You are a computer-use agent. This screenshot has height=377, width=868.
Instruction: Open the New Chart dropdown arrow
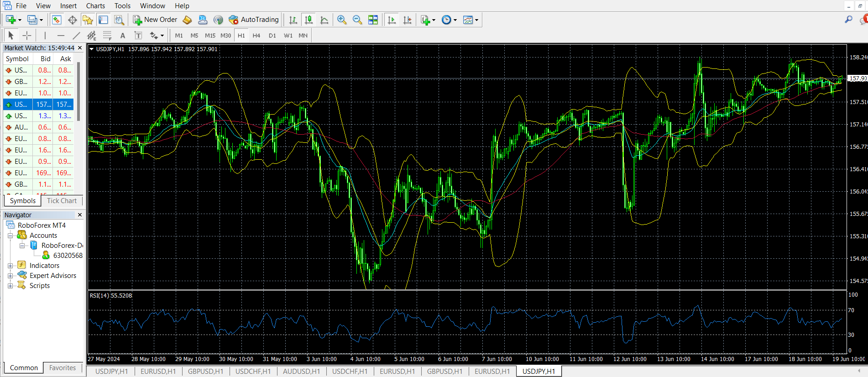point(20,20)
